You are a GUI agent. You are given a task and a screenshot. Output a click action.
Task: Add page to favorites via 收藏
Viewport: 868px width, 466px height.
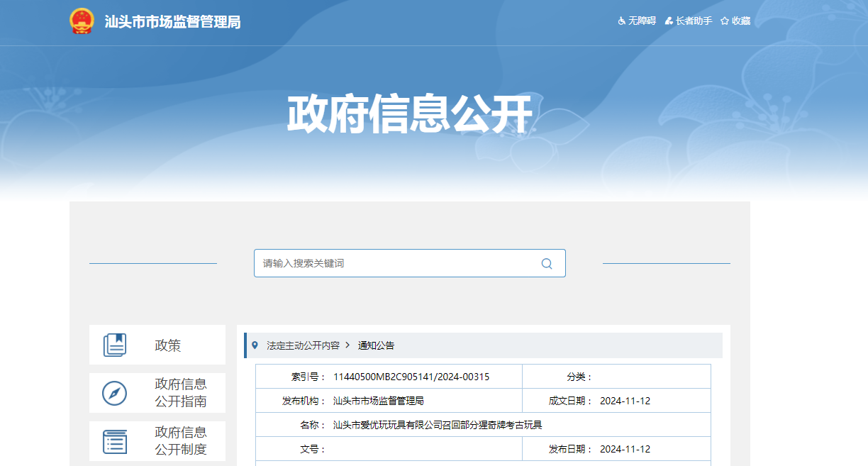tap(741, 21)
